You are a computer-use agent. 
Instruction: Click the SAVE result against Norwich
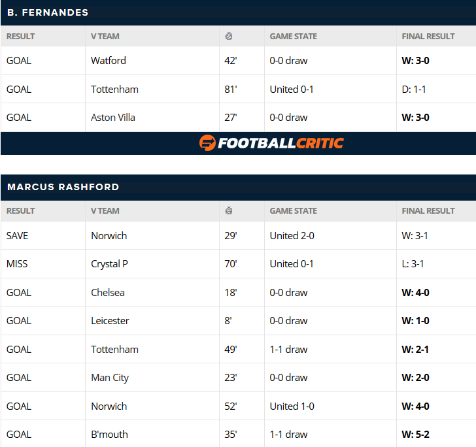pyautogui.click(x=17, y=236)
